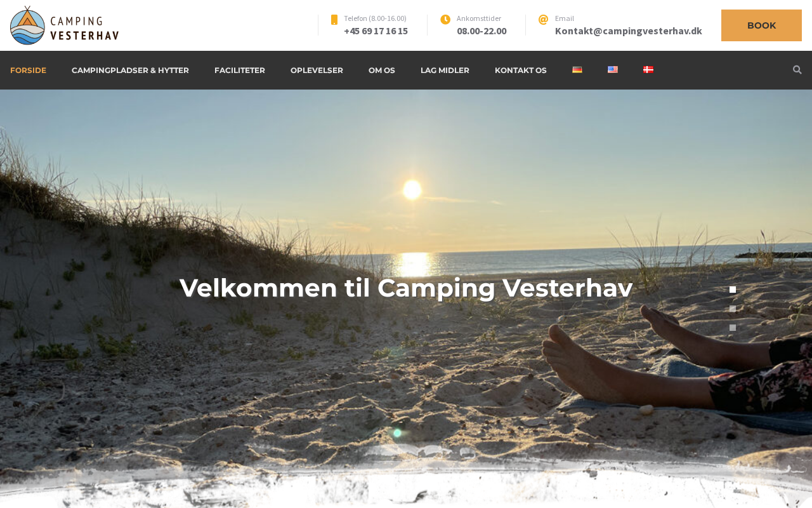The image size is (812, 508).
Task: Click the clock icon beside Ankomsttider
Action: tap(445, 20)
